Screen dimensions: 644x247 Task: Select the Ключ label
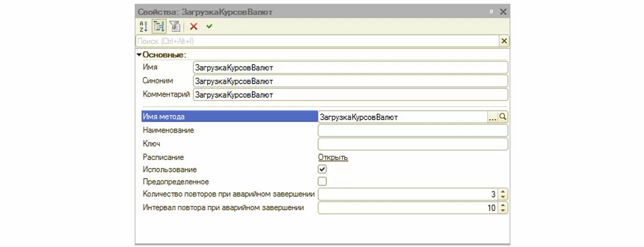click(151, 144)
